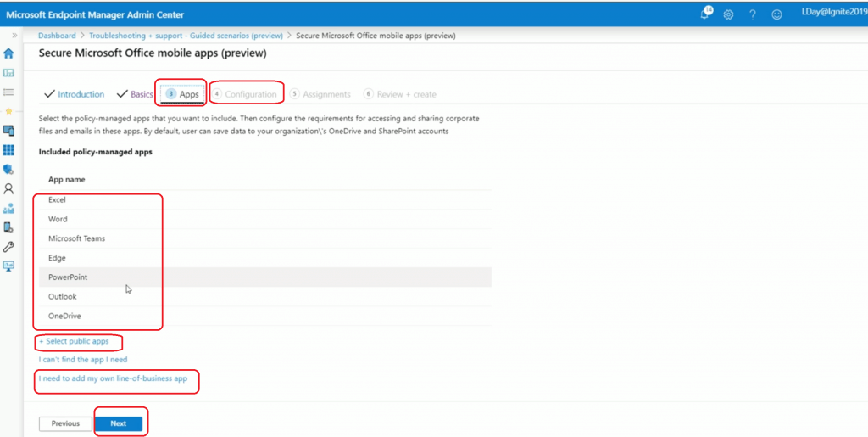Open Tenant administration device icon
This screenshot has height=437, width=868.
coord(8,227)
